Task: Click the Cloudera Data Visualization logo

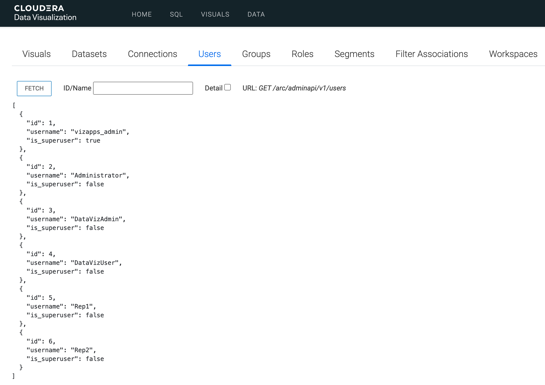Action: (x=45, y=13)
